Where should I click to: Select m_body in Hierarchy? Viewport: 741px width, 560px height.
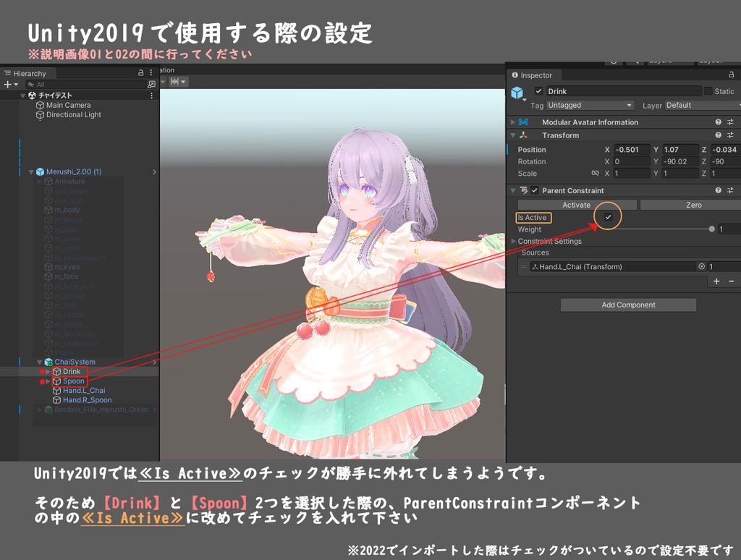[x=67, y=210]
